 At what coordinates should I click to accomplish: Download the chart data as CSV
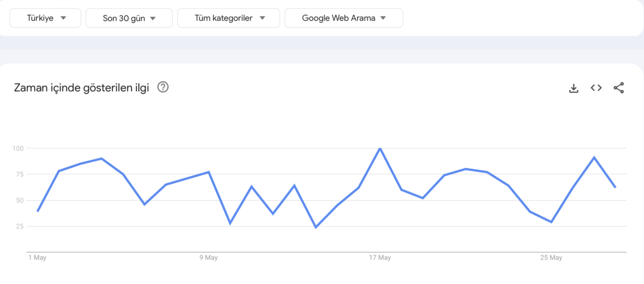tap(573, 88)
